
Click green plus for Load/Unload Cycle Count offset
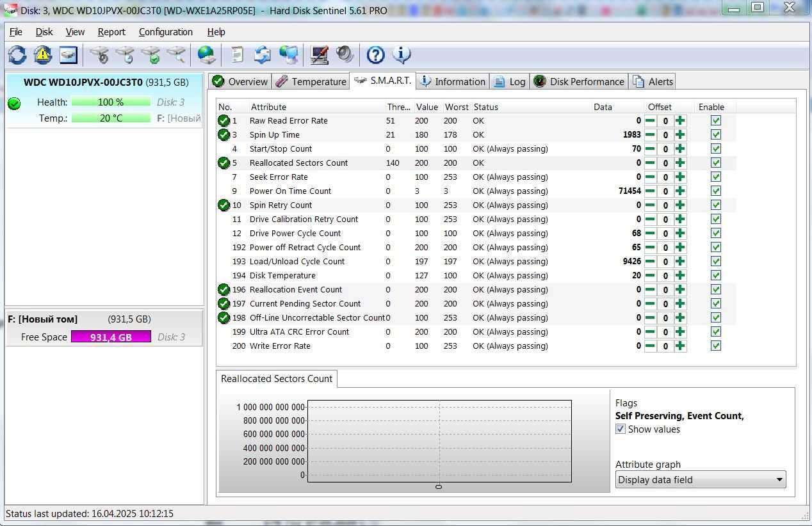[680, 261]
